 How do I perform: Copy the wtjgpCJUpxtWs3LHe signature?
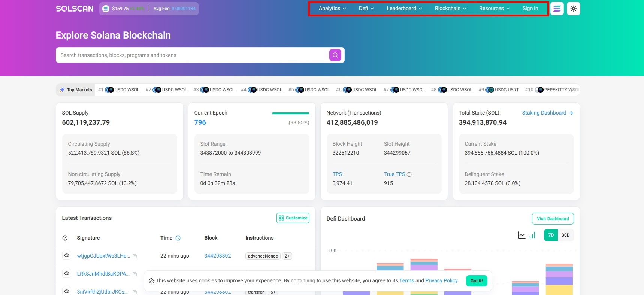tap(135, 256)
